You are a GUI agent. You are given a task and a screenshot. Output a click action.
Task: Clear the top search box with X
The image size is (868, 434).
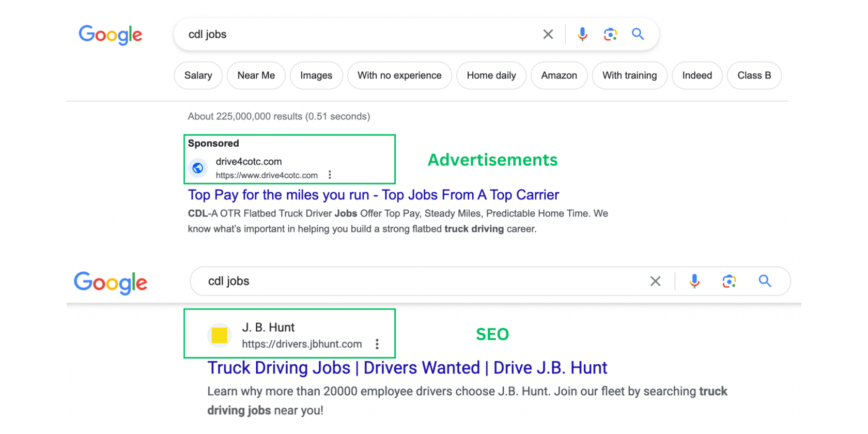coord(548,34)
